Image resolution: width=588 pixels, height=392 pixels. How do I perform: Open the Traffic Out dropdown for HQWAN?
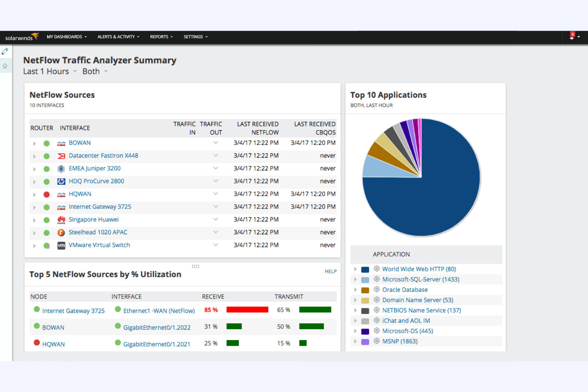(x=215, y=194)
